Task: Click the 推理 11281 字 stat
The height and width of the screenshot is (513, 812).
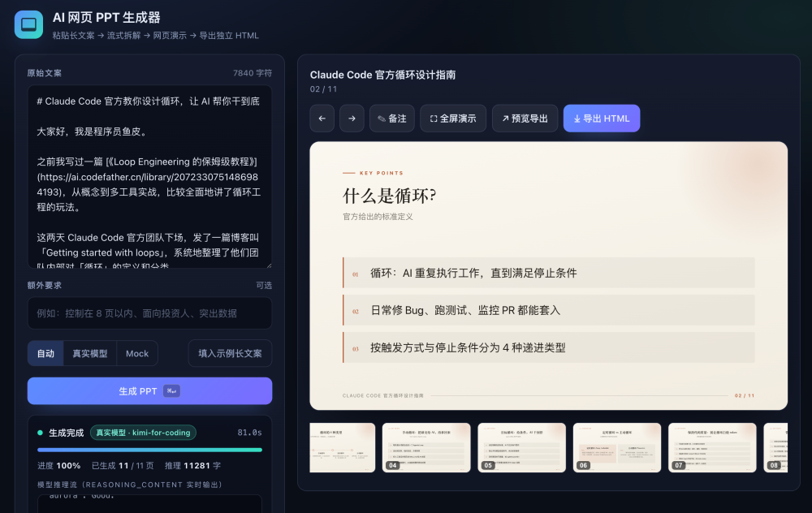Action: pos(192,465)
